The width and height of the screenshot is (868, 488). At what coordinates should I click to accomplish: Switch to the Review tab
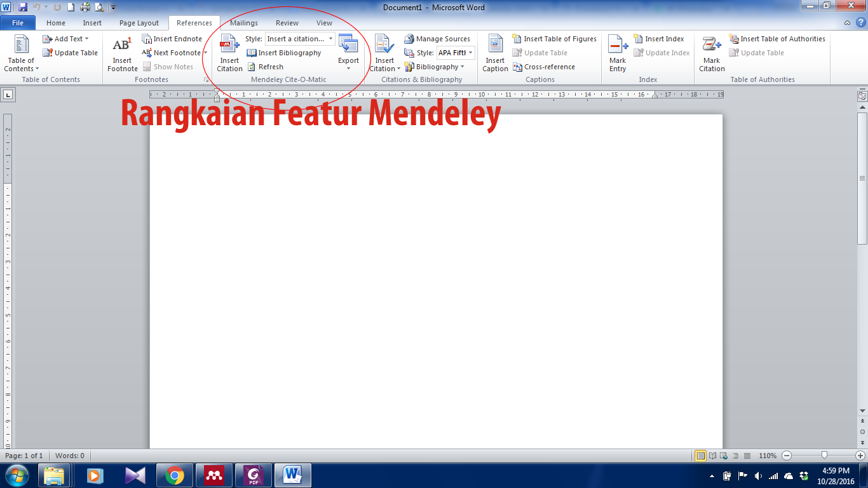click(x=287, y=23)
